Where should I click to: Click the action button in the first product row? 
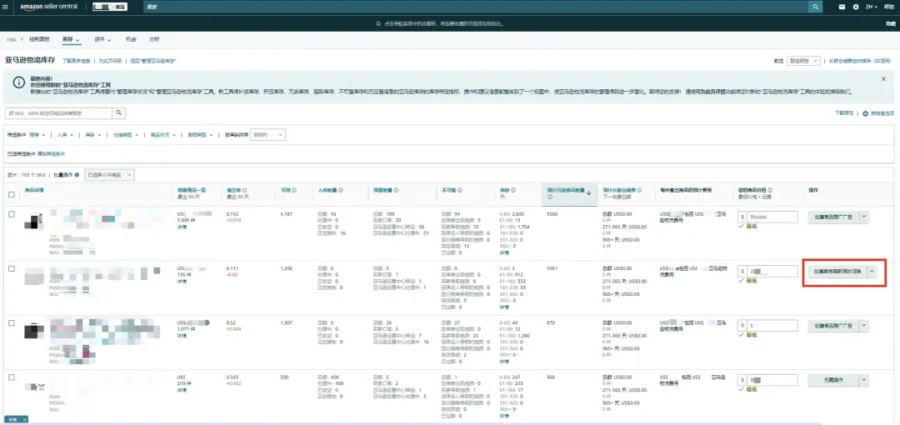click(832, 217)
